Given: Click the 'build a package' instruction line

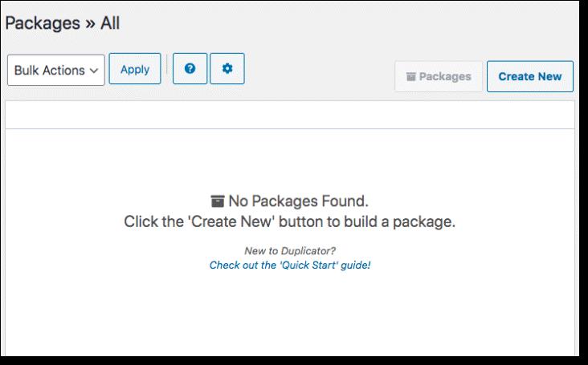Looking at the screenshot, I should coord(289,221).
